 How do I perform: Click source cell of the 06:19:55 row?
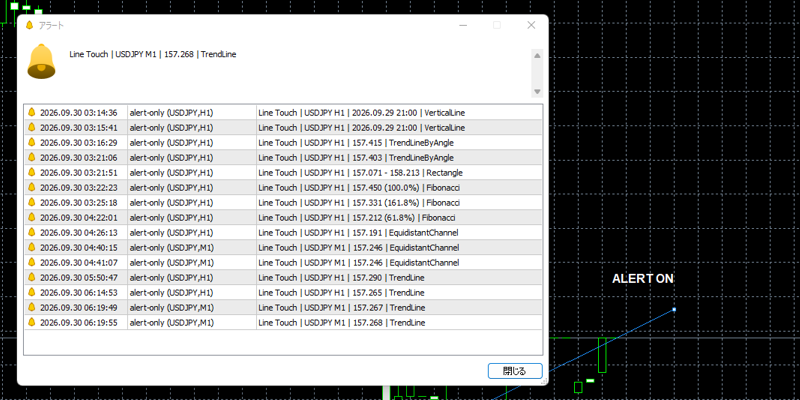pyautogui.click(x=192, y=322)
